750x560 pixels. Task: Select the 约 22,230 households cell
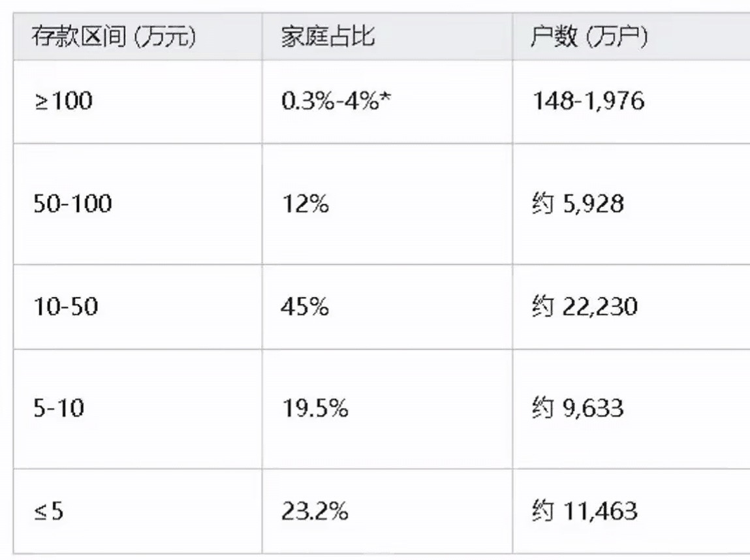tap(584, 306)
